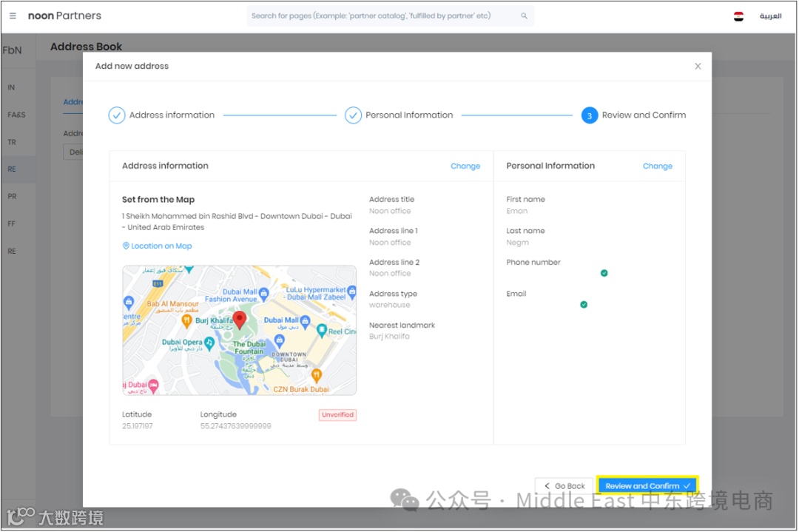Click Change for Address information
799x532 pixels.
point(465,166)
